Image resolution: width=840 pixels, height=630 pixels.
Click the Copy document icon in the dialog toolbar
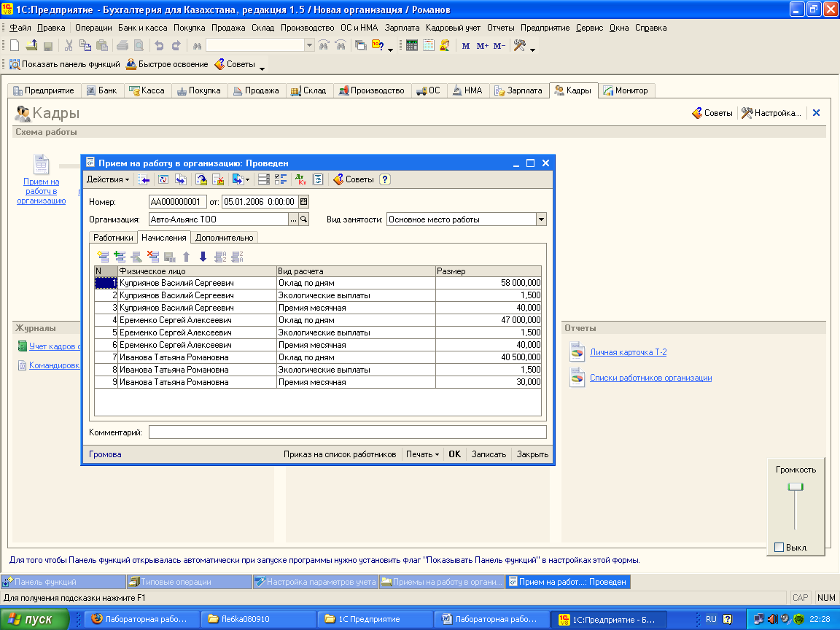[181, 179]
